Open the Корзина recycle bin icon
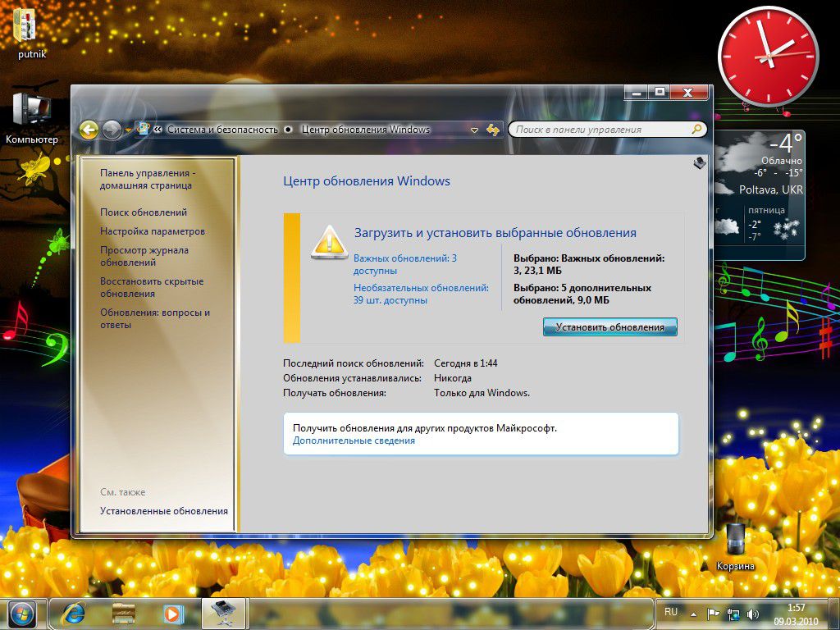This screenshot has width=840, height=630. click(735, 540)
